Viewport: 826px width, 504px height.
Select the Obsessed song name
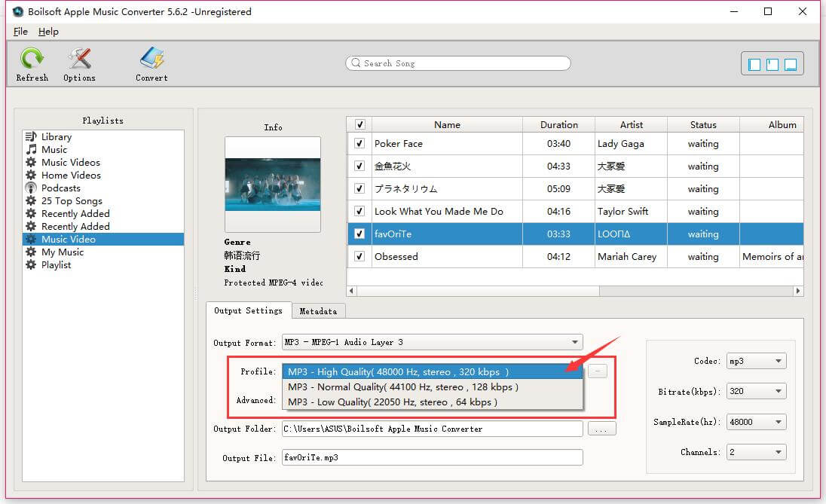(x=396, y=256)
